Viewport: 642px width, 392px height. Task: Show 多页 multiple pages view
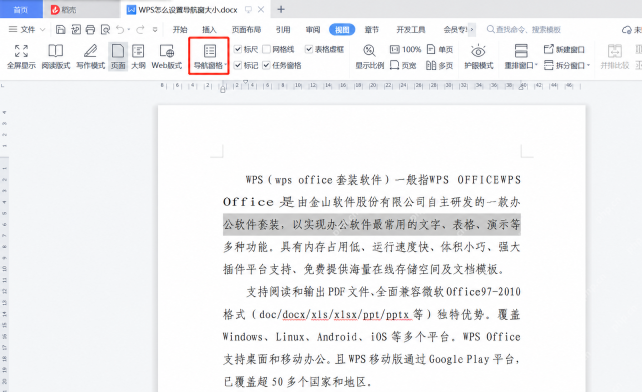(x=440, y=65)
